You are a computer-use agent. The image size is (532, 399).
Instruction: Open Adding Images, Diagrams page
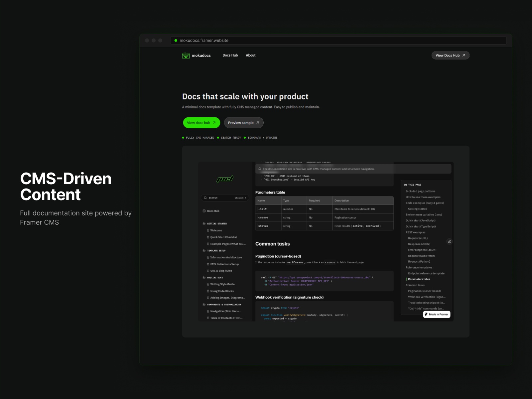pyautogui.click(x=227, y=298)
